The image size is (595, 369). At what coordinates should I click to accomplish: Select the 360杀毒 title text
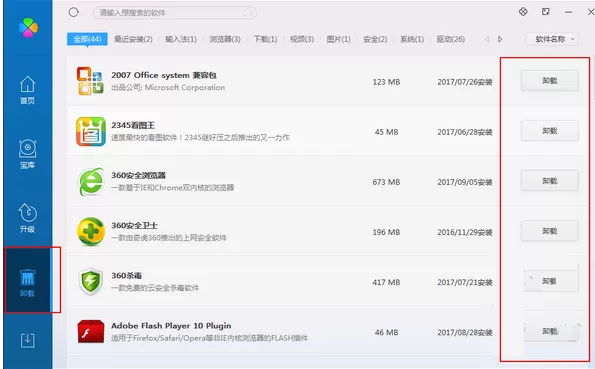pyautogui.click(x=126, y=276)
